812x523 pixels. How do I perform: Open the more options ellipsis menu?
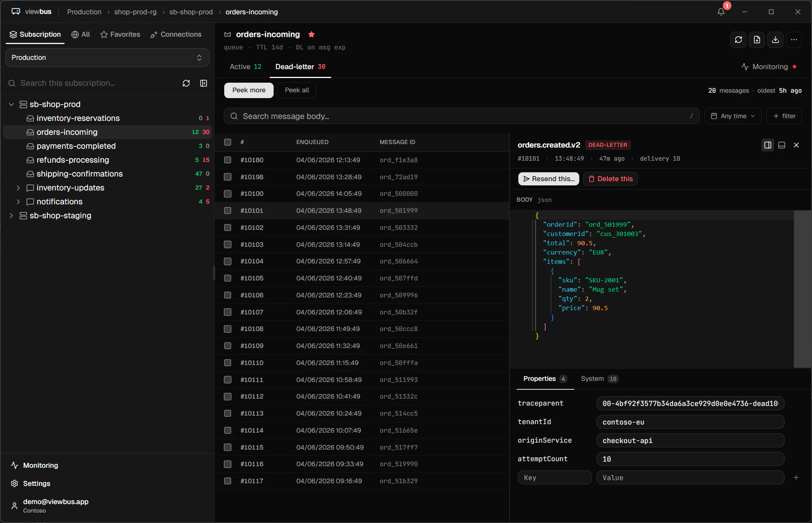[794, 40]
